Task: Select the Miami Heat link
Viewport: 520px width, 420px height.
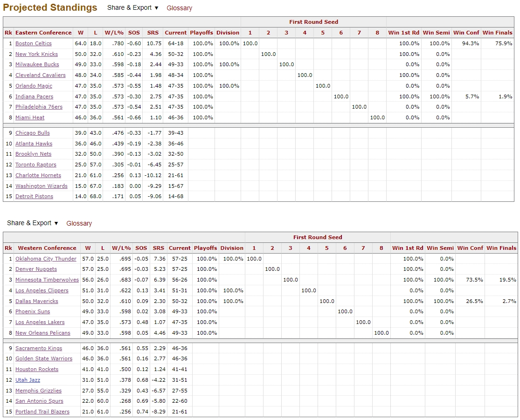Action: point(30,117)
